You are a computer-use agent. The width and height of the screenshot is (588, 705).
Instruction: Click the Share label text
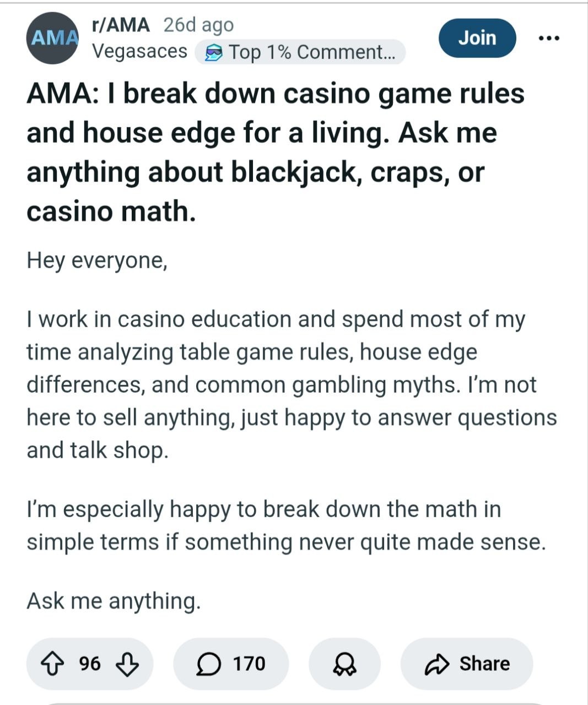pyautogui.click(x=484, y=664)
